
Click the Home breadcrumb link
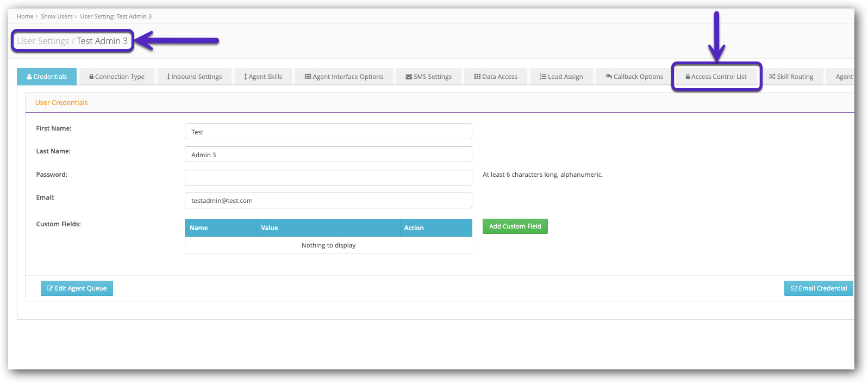click(25, 16)
